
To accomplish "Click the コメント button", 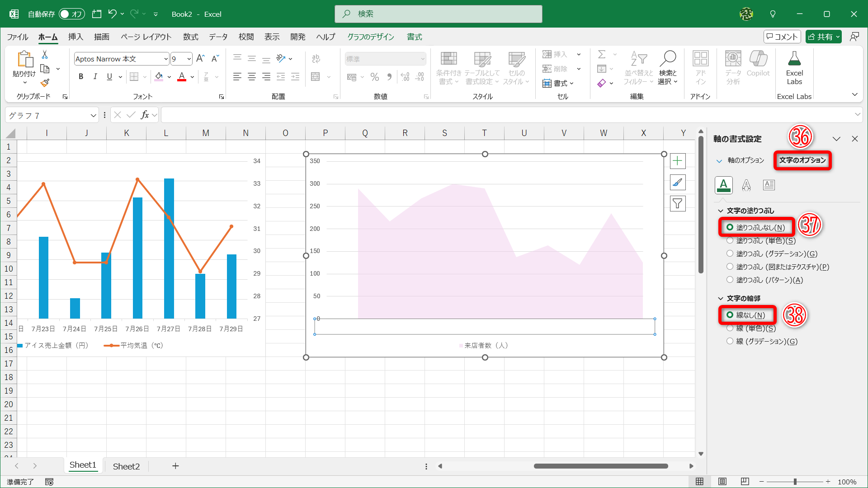I will point(782,37).
